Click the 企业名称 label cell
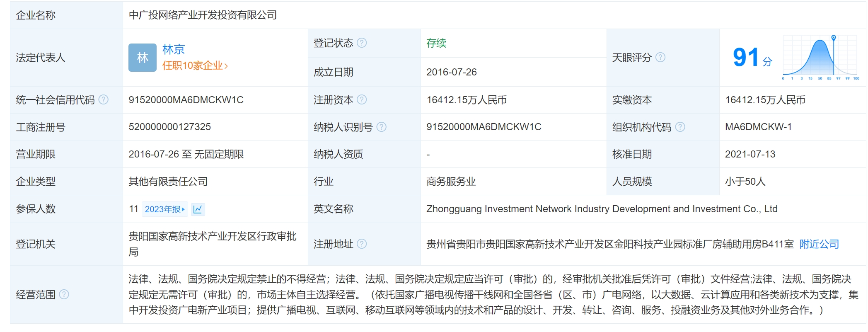868x332 pixels. [x=66, y=15]
